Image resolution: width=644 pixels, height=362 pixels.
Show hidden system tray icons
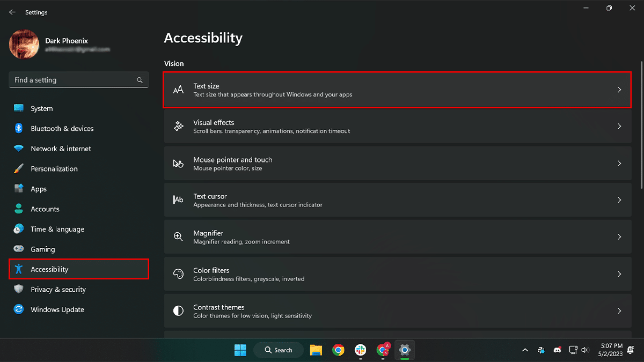pyautogui.click(x=525, y=350)
